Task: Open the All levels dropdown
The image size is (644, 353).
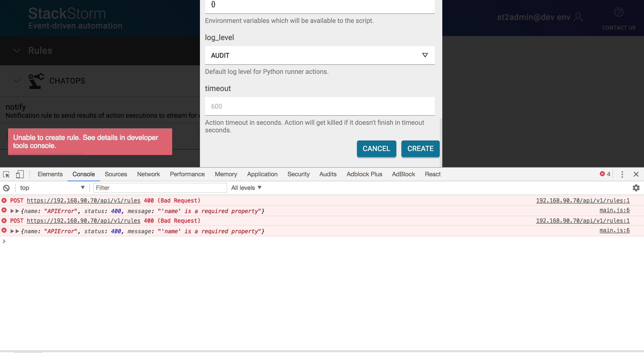Action: tap(246, 188)
